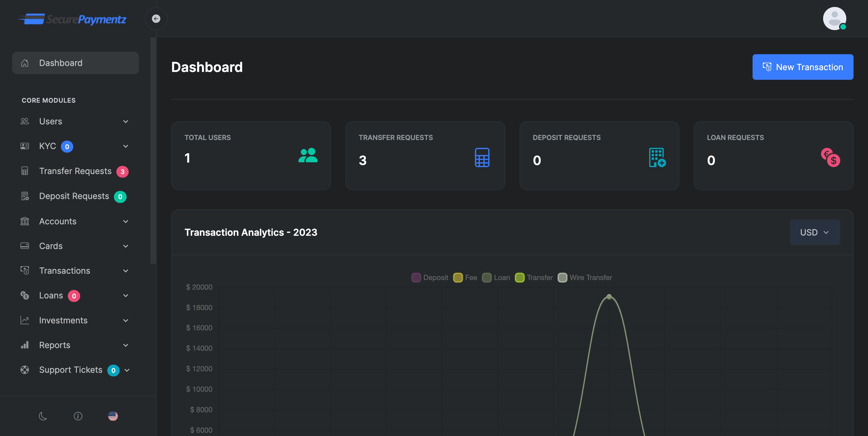This screenshot has width=868, height=436.
Task: Click the New Transaction button
Action: (x=803, y=67)
